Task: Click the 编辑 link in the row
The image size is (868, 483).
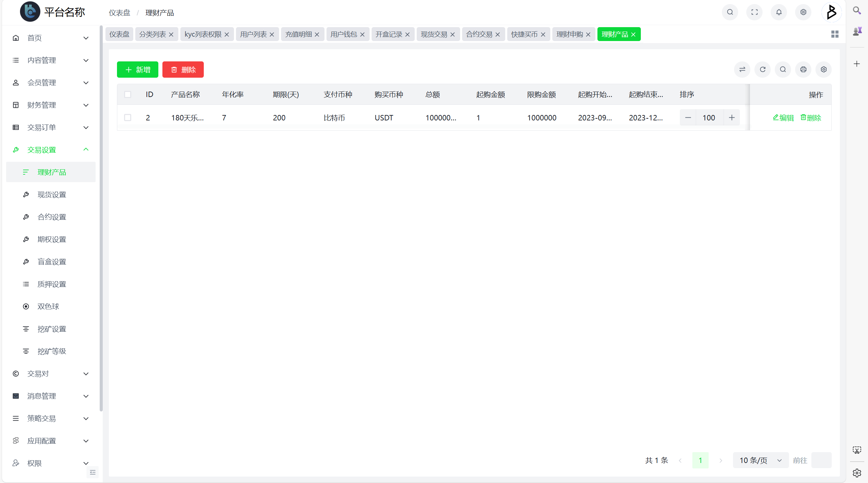Action: [783, 118]
